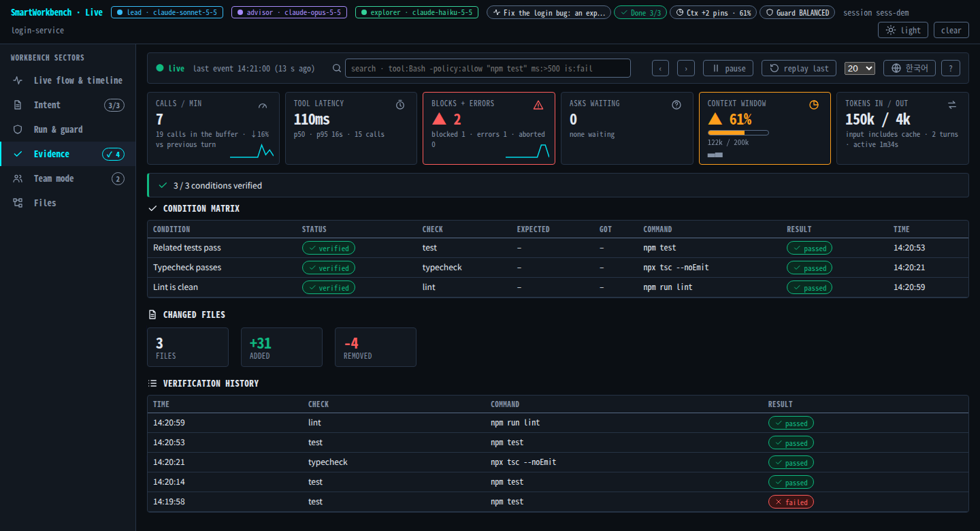Screen dimensions: 980x531
Task: Click the Done 3/3 status chip
Action: pos(640,12)
